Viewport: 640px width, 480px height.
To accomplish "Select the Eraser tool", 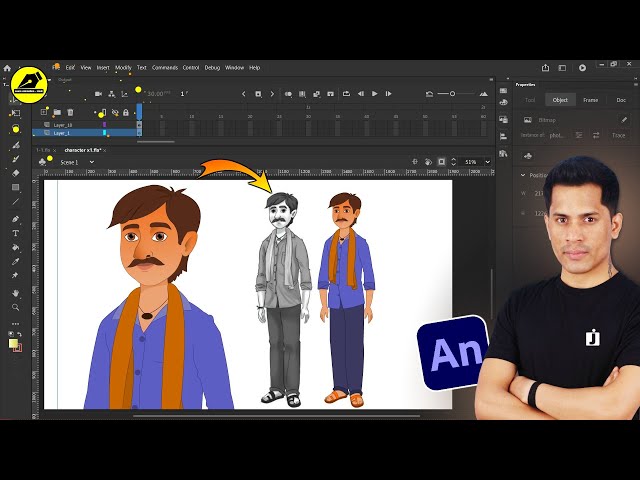I will click(x=16, y=173).
